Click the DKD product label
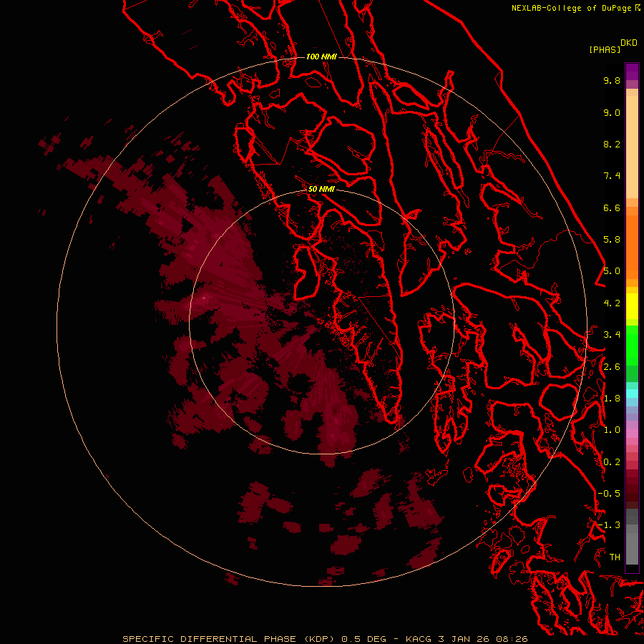Image resolution: width=644 pixels, height=644 pixels. pos(629,43)
